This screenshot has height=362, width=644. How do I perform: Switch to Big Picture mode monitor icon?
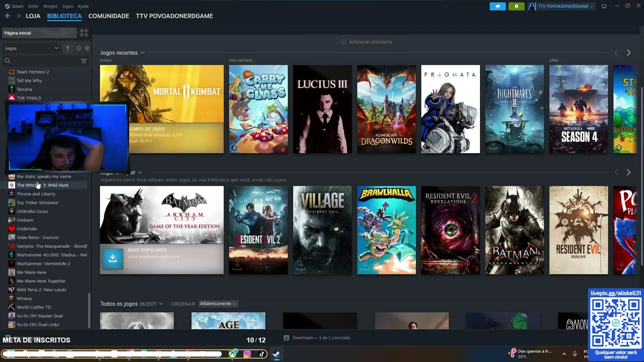[x=604, y=6]
